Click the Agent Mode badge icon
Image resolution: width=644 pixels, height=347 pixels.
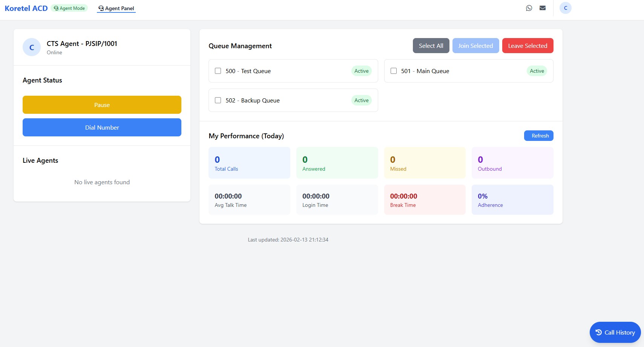point(55,8)
